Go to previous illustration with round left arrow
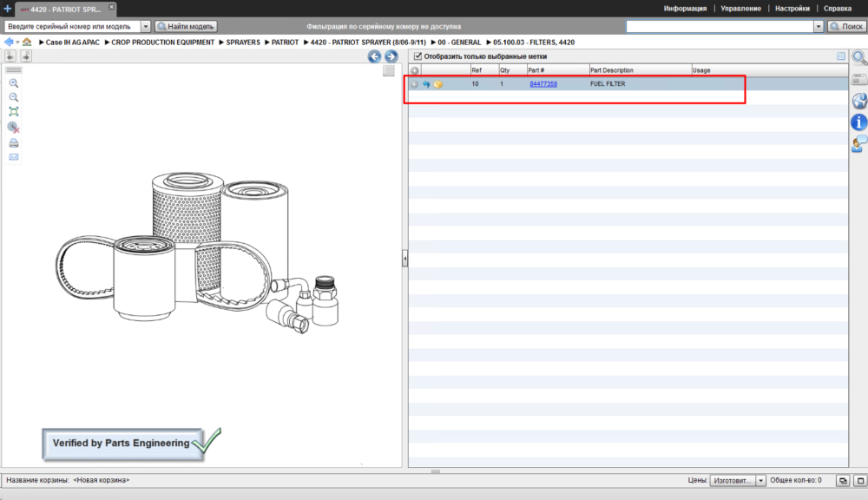Image resolution: width=868 pixels, height=500 pixels. 374,56
